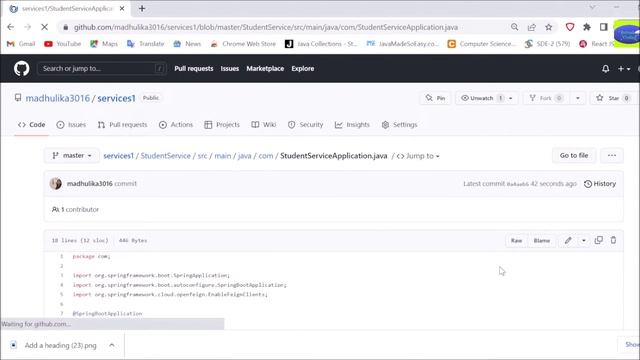Expand the create new plus menu
Screen dimensions: 640x360
coord(624,69)
